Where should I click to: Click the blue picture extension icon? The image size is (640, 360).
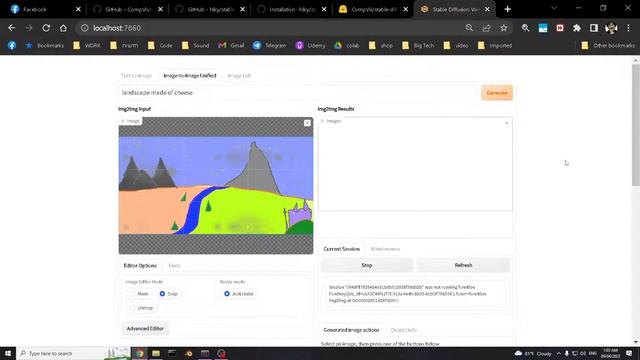point(543,28)
